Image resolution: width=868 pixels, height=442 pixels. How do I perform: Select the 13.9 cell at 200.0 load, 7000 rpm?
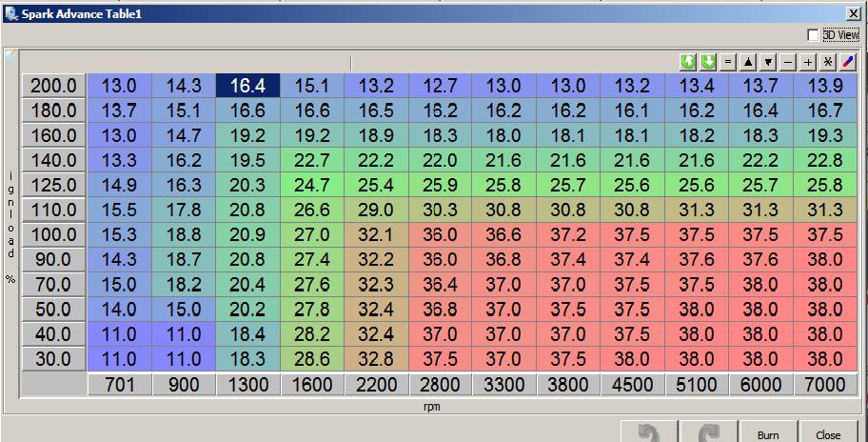(825, 86)
